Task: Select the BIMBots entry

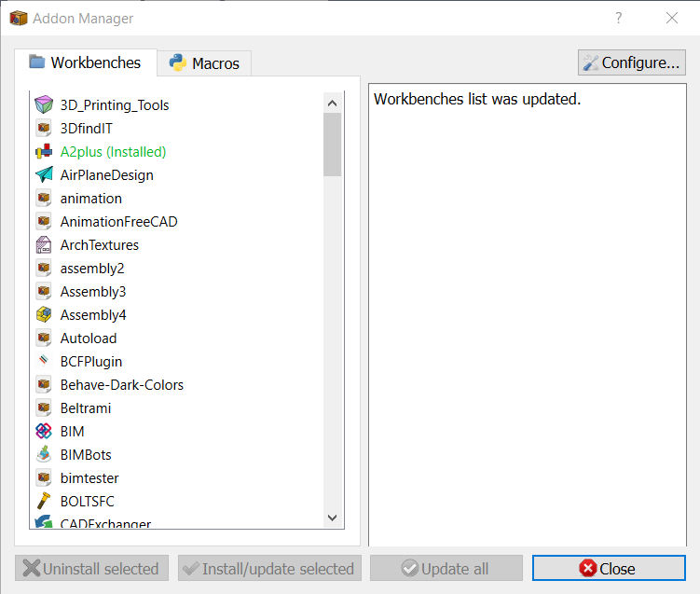Action: point(86,455)
